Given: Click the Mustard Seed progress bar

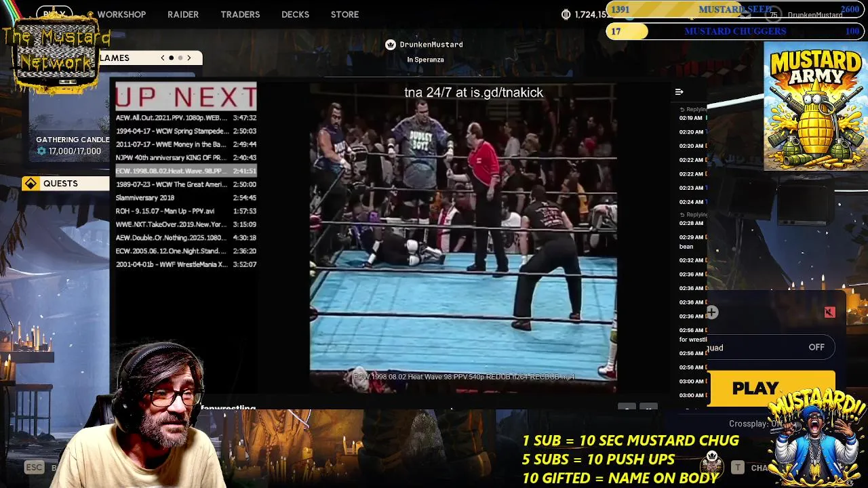Looking at the screenshot, I should pyautogui.click(x=735, y=9).
